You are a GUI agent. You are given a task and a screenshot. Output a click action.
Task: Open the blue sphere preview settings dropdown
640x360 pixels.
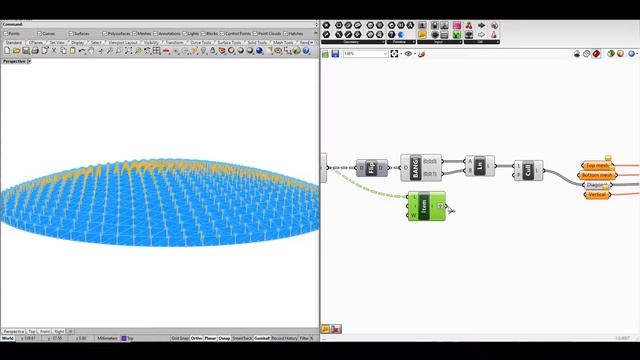click(x=637, y=54)
